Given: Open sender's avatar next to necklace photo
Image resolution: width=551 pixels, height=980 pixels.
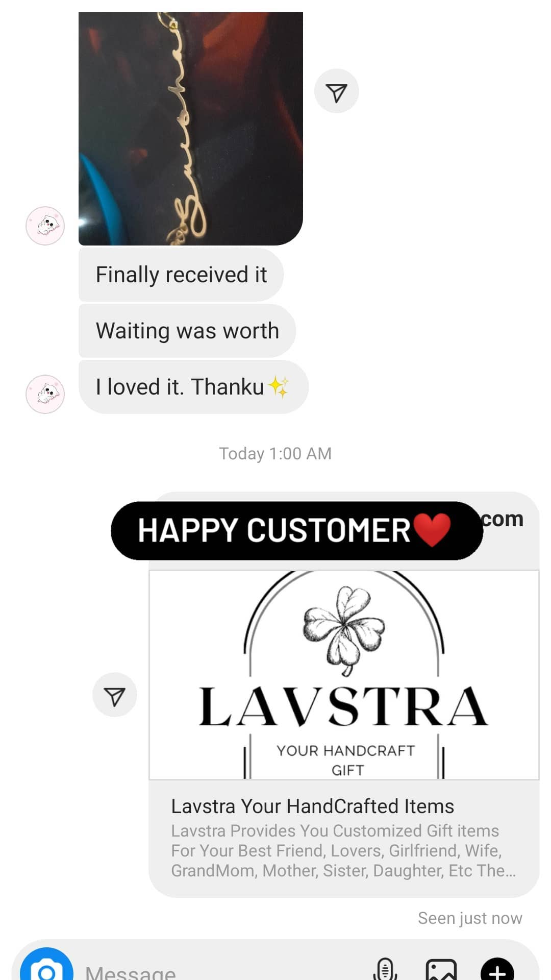Looking at the screenshot, I should 45,226.
